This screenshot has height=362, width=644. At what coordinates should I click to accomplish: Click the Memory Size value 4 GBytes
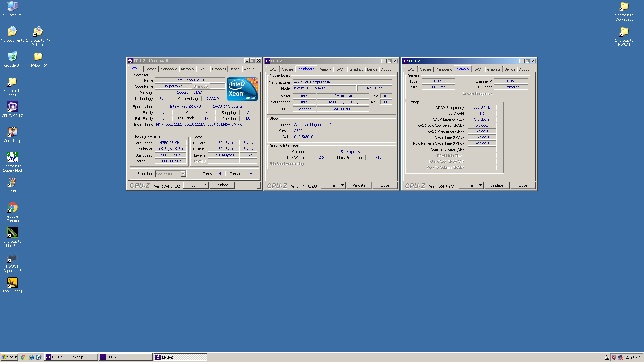[438, 87]
